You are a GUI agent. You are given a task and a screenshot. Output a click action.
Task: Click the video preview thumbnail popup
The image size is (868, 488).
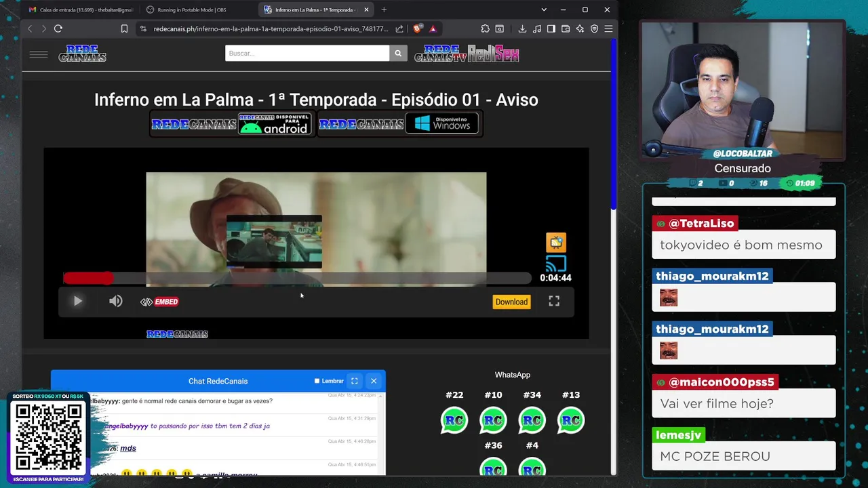click(x=274, y=242)
